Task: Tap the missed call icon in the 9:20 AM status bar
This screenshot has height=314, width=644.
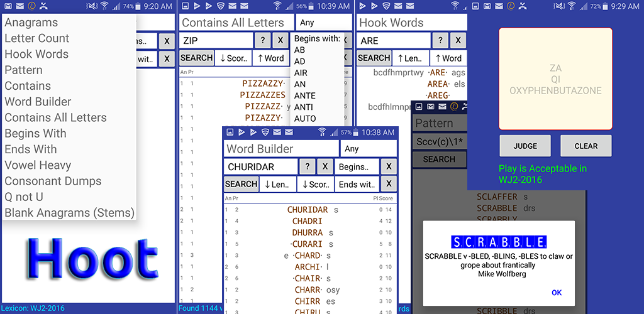Action: 43,6
